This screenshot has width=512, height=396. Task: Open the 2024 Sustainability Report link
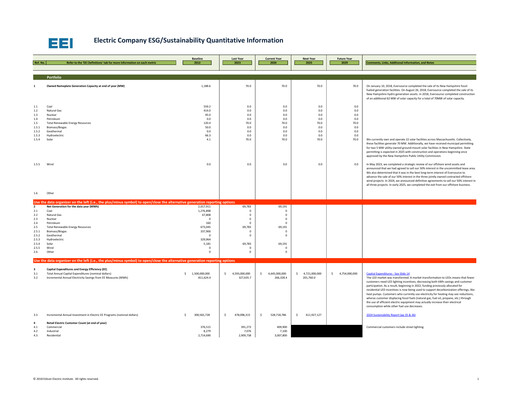coord(391,315)
